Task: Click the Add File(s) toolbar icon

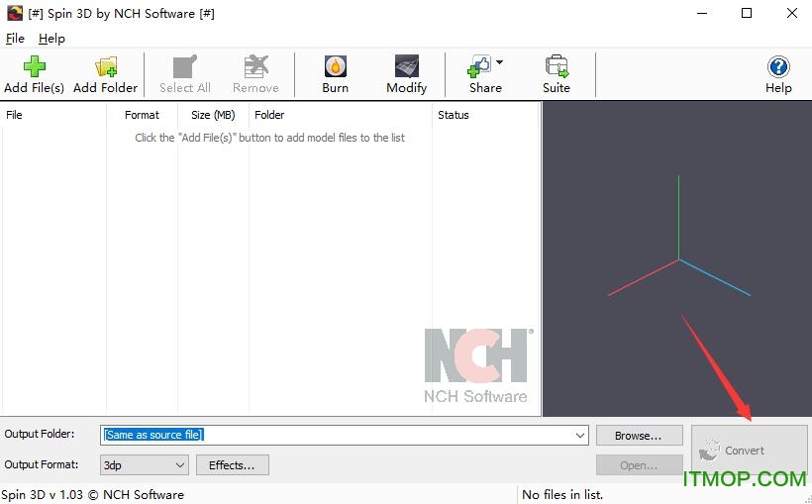Action: [x=35, y=67]
